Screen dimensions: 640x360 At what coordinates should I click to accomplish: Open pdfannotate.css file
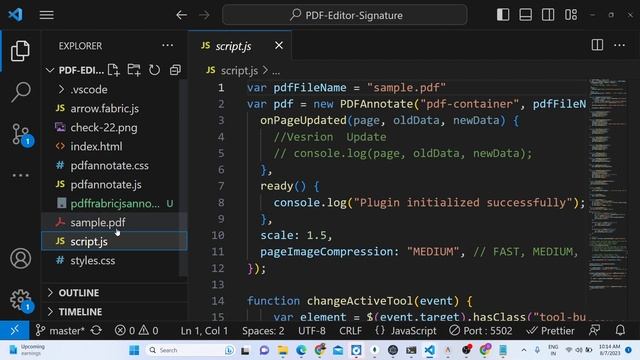click(110, 165)
